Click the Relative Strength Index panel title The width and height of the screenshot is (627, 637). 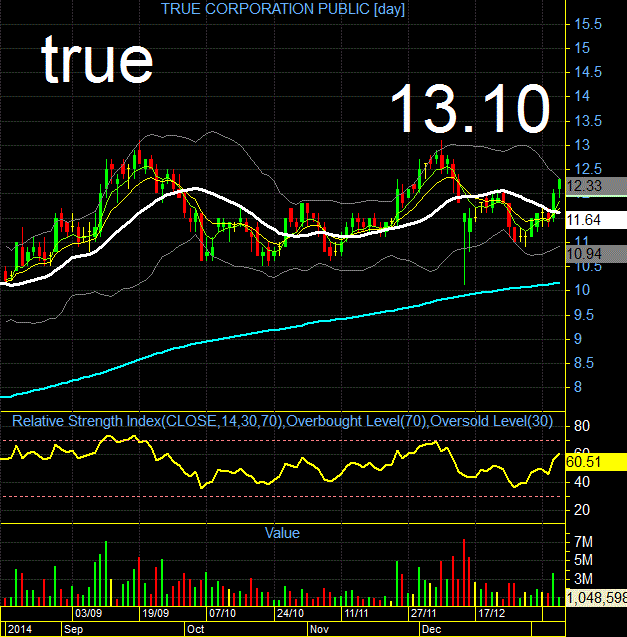[x=282, y=421]
